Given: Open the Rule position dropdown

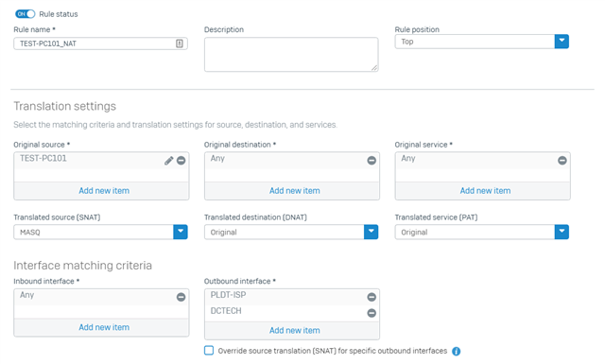Looking at the screenshot, I should 481,42.
